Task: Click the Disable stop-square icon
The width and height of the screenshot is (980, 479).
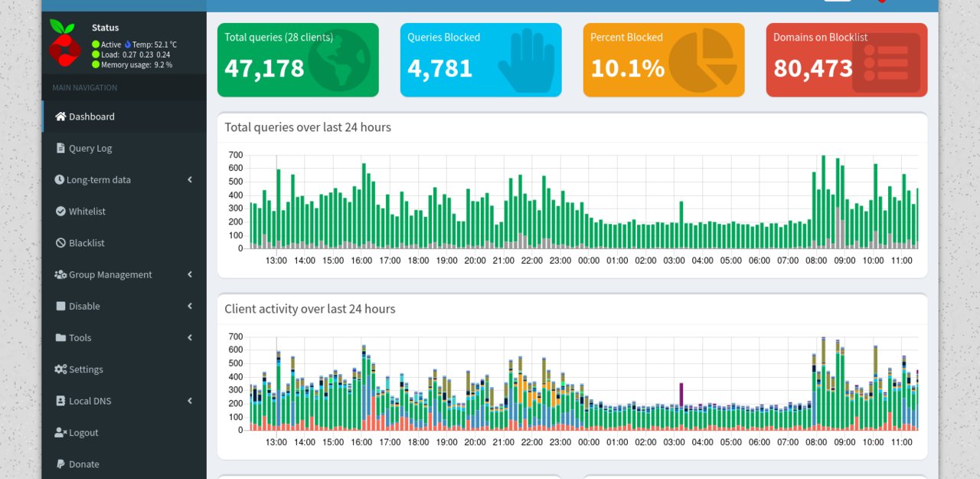Action: click(x=61, y=306)
